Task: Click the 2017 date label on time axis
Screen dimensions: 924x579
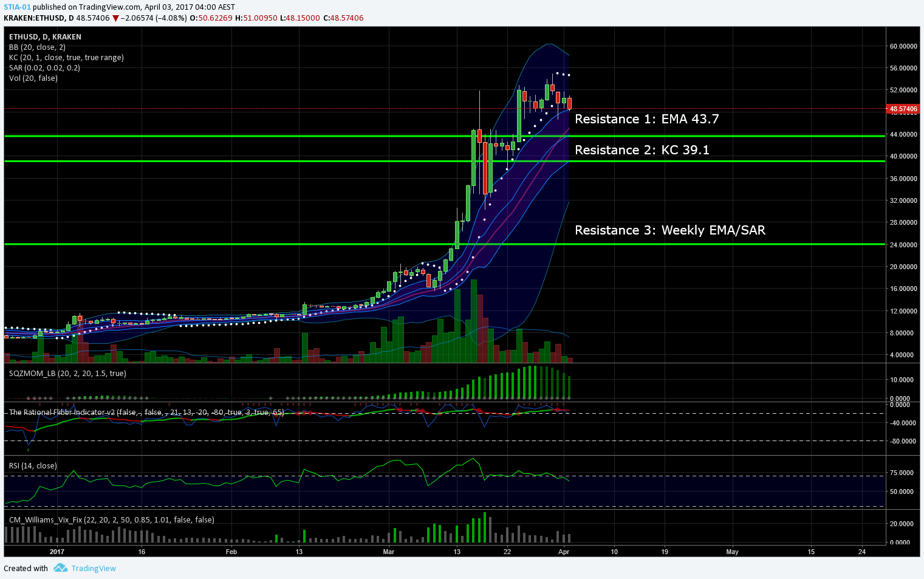Action: pos(57,552)
